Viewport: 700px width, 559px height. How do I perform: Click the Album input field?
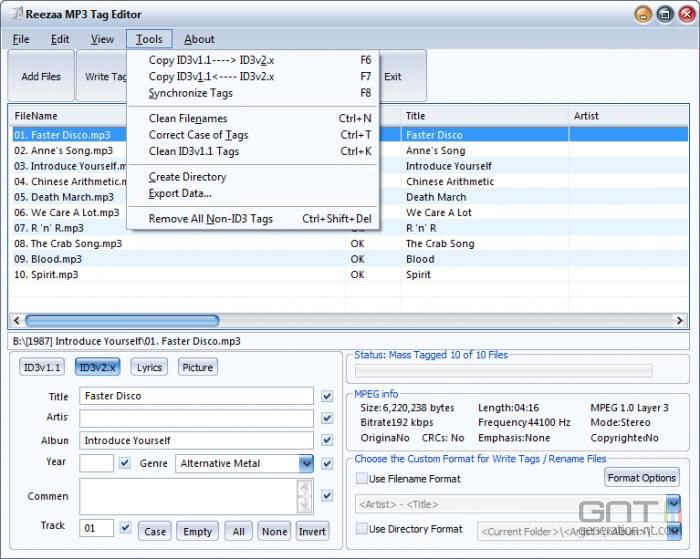[196, 440]
